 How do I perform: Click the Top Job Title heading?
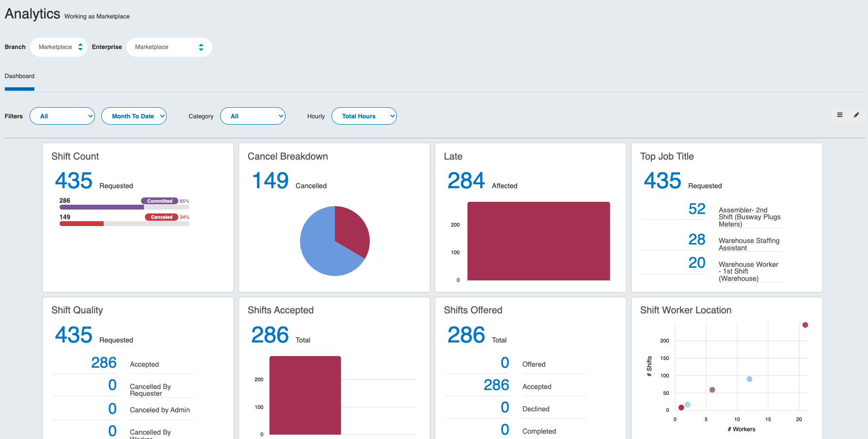pyautogui.click(x=667, y=156)
